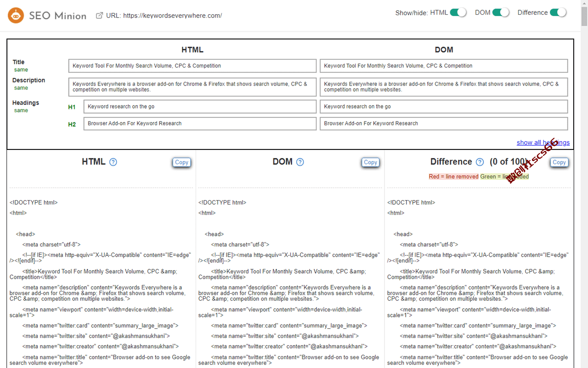Copy the DOM column source

(x=370, y=162)
